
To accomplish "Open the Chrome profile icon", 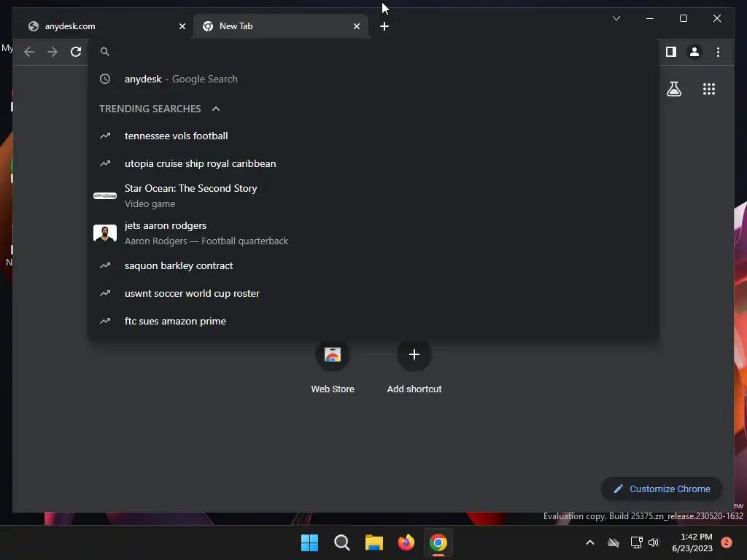I will coord(694,52).
